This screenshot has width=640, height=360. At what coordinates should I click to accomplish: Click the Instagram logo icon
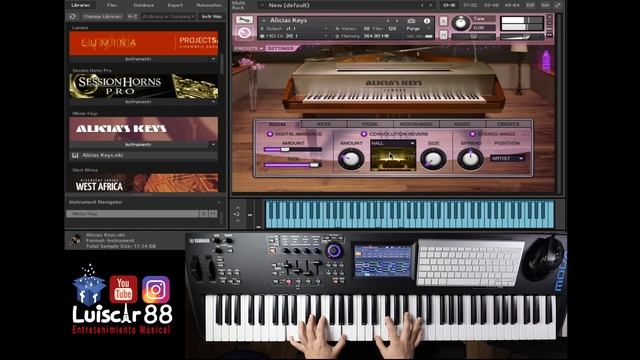click(156, 289)
